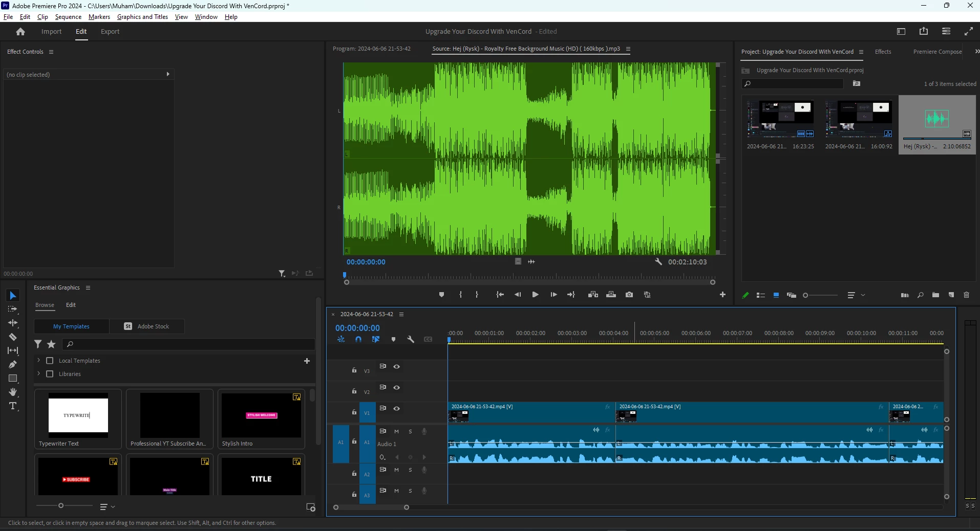Activate the Slip tool
Viewport: 980px width, 531px height.
pos(13,350)
